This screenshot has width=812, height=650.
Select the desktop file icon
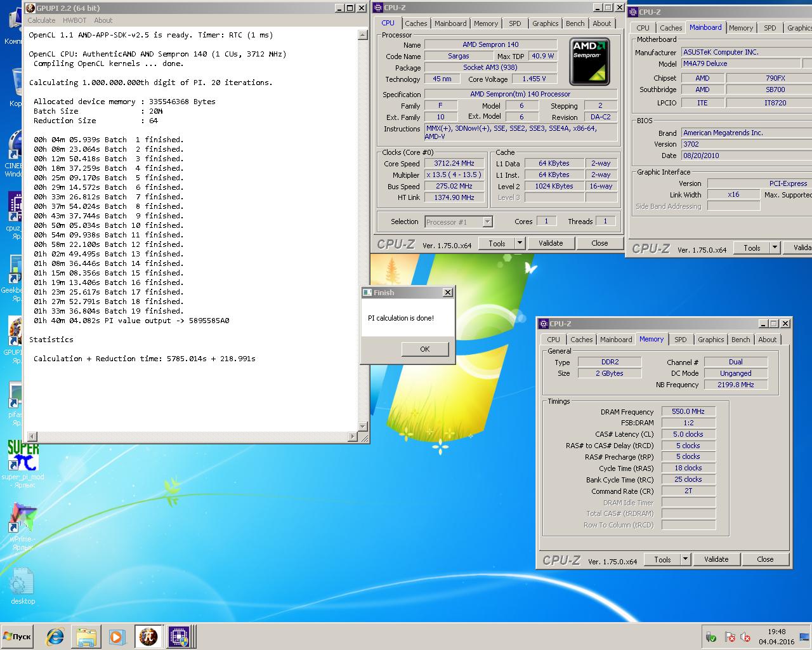coord(23,585)
